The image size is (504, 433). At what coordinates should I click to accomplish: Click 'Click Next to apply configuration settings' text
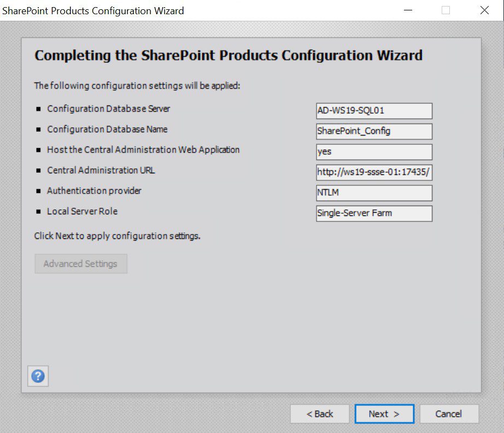tap(117, 236)
